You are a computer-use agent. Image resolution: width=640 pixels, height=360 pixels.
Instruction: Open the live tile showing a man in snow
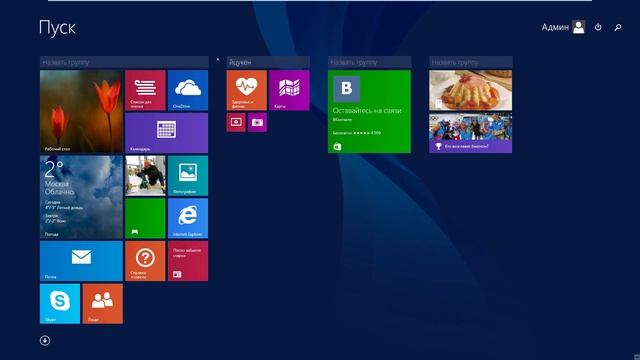click(x=145, y=176)
